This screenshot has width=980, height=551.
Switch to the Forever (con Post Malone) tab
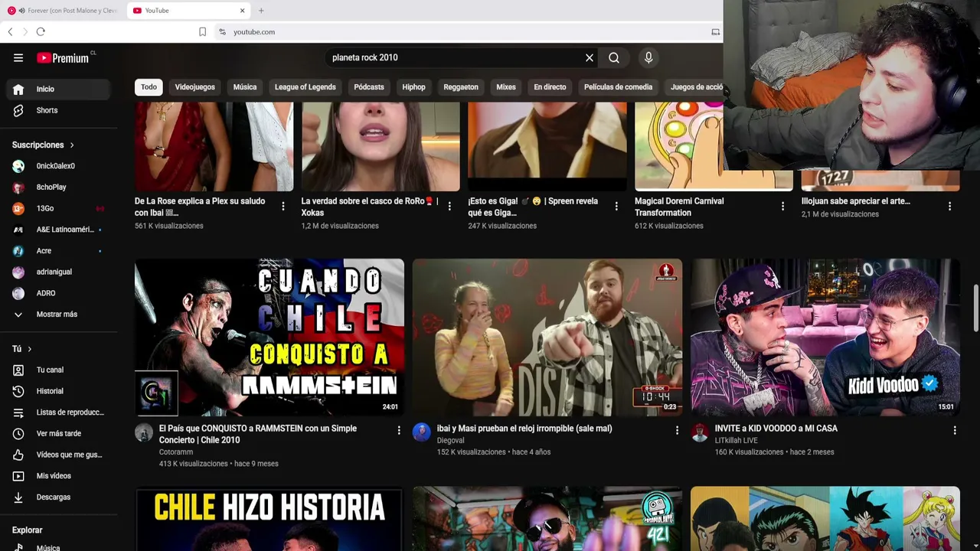64,11
